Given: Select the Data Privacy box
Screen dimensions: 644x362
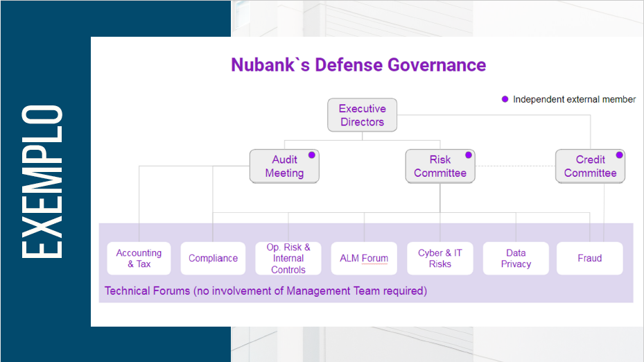Looking at the screenshot, I should [516, 259].
